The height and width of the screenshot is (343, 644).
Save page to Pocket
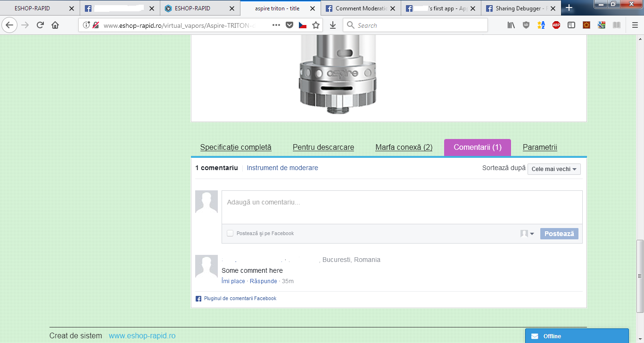[x=289, y=25]
